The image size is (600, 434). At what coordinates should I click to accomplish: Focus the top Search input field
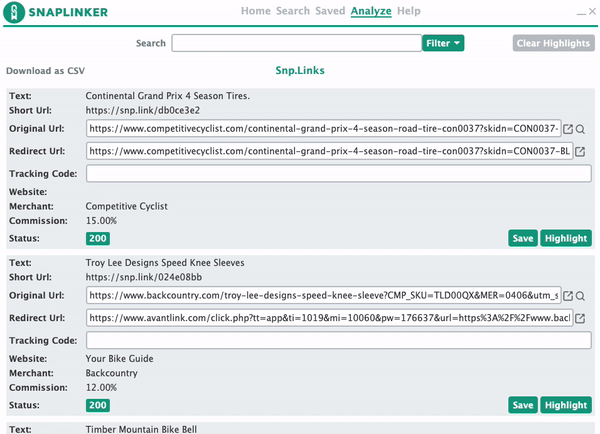297,43
